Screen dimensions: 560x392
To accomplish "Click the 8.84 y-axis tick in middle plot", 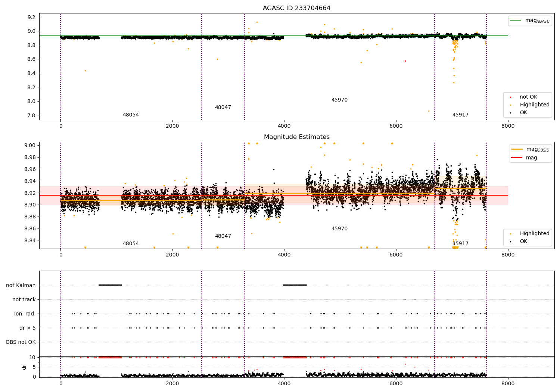I will [x=31, y=240].
